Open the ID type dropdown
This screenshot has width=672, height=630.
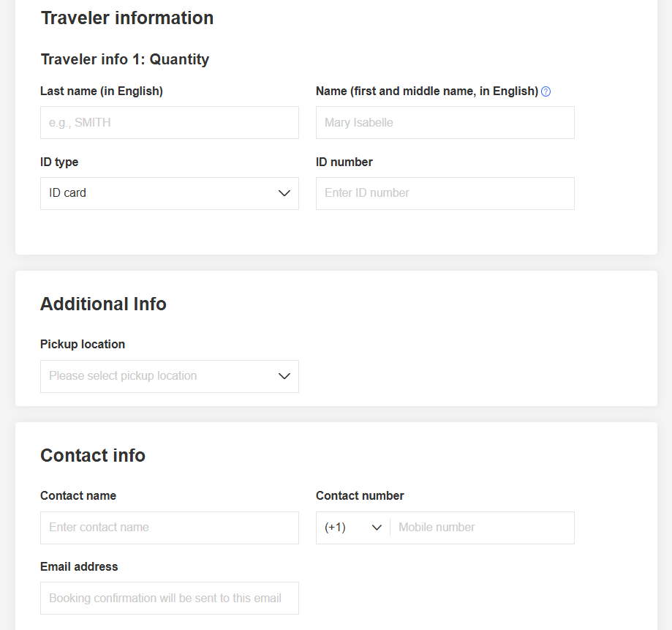[x=169, y=193]
